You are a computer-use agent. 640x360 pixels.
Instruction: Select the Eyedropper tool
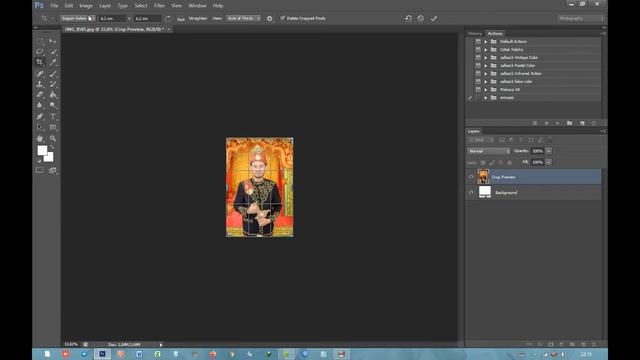(x=53, y=62)
